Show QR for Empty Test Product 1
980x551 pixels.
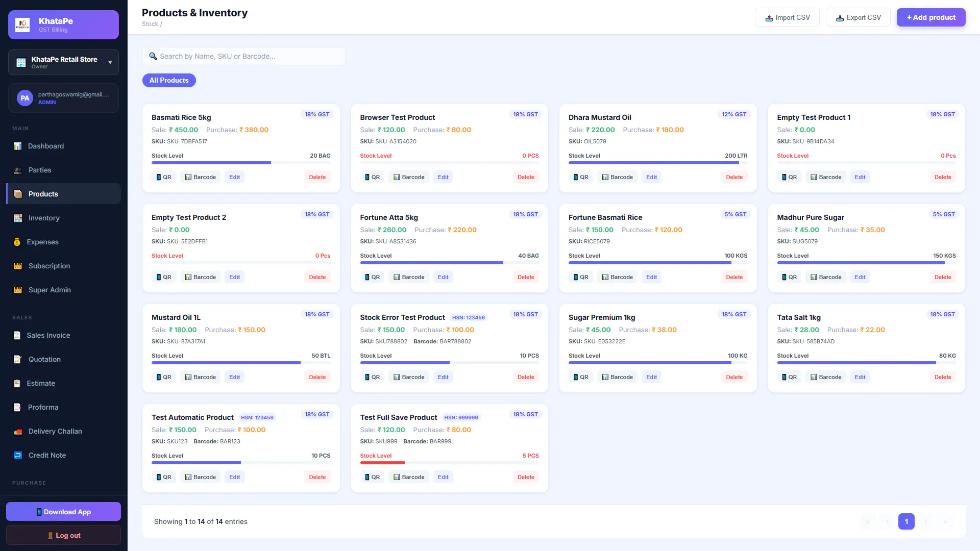click(x=790, y=177)
